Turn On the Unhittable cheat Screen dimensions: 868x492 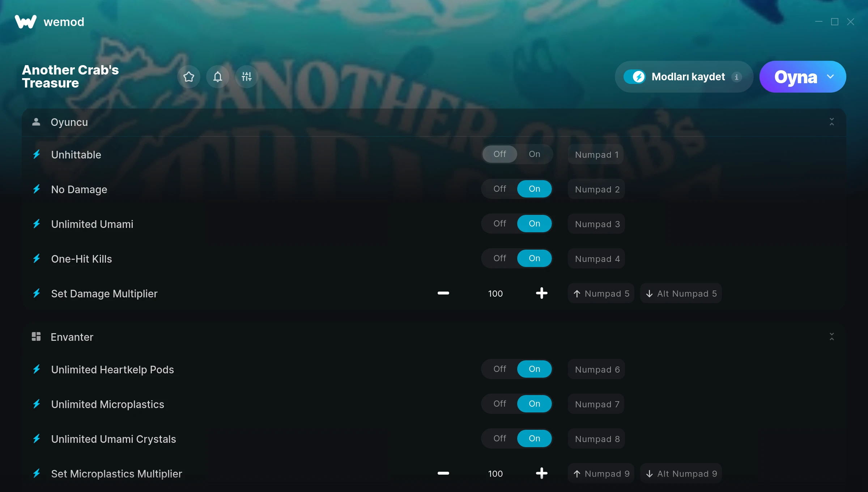coord(535,154)
